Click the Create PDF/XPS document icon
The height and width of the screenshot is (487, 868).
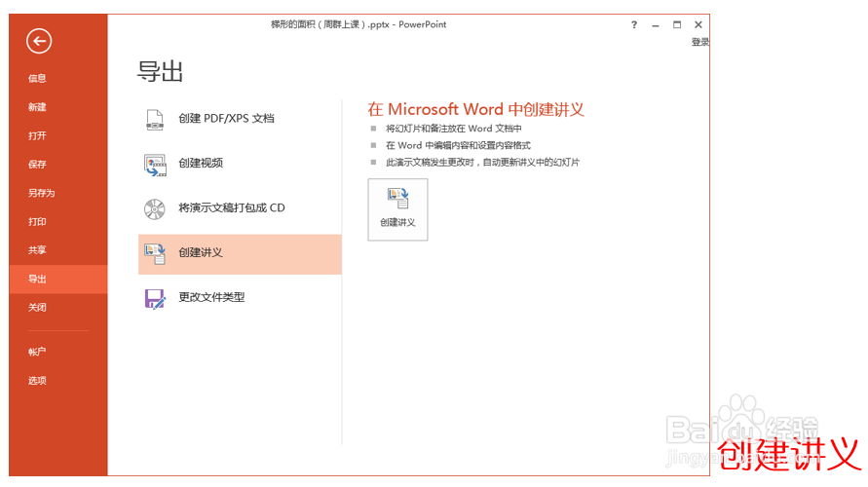pos(155,120)
